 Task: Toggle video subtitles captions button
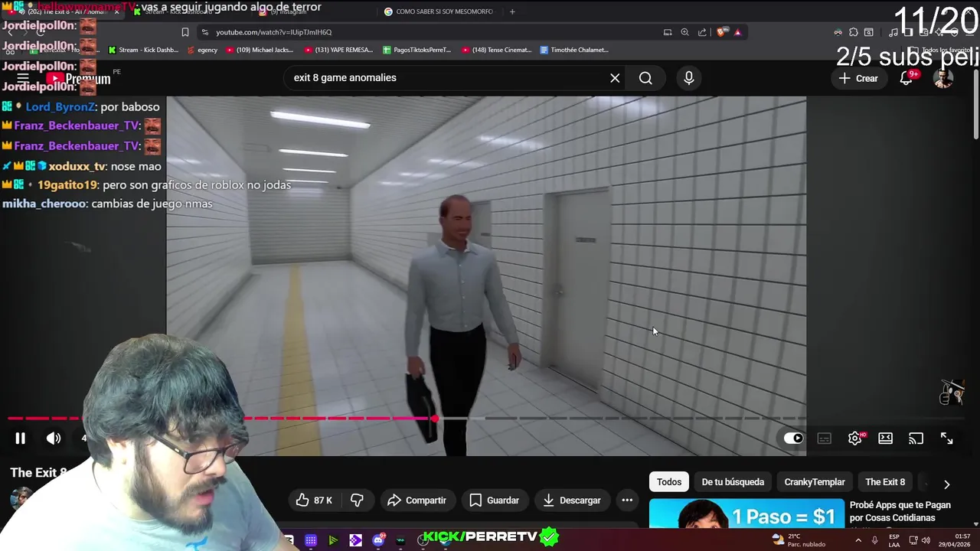click(x=825, y=439)
